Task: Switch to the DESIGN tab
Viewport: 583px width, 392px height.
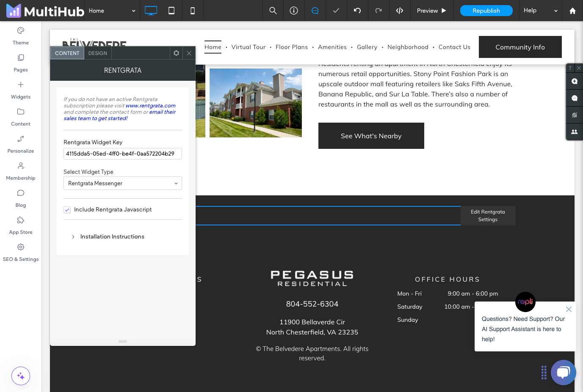Action: 98,53
